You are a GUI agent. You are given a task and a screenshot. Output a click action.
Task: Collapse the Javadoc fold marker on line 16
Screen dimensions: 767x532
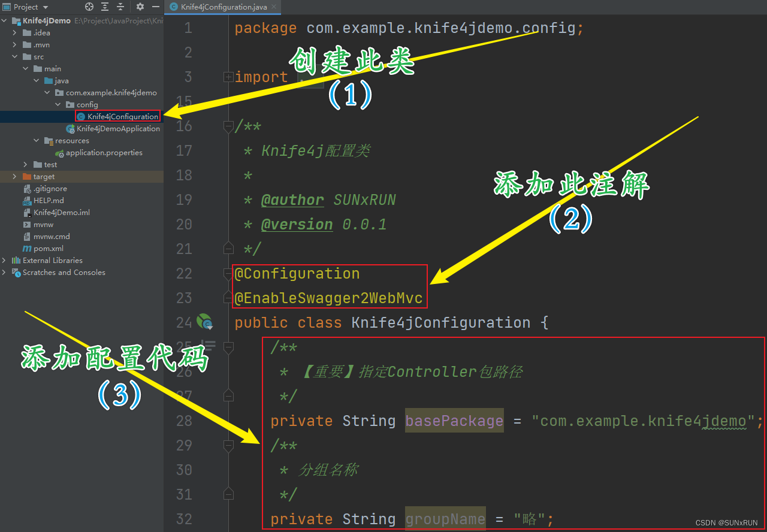(x=228, y=126)
